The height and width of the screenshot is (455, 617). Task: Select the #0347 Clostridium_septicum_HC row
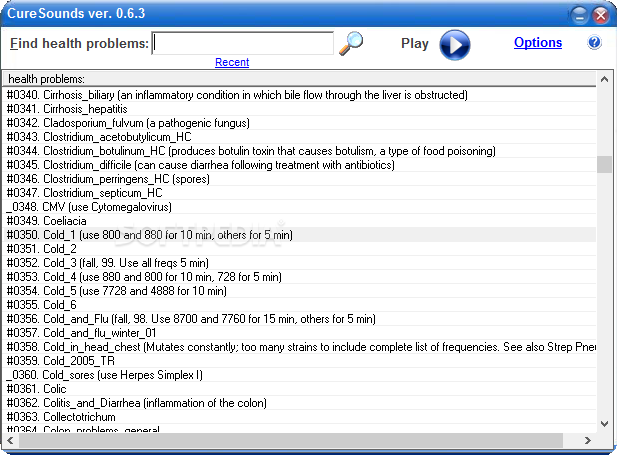click(300, 193)
